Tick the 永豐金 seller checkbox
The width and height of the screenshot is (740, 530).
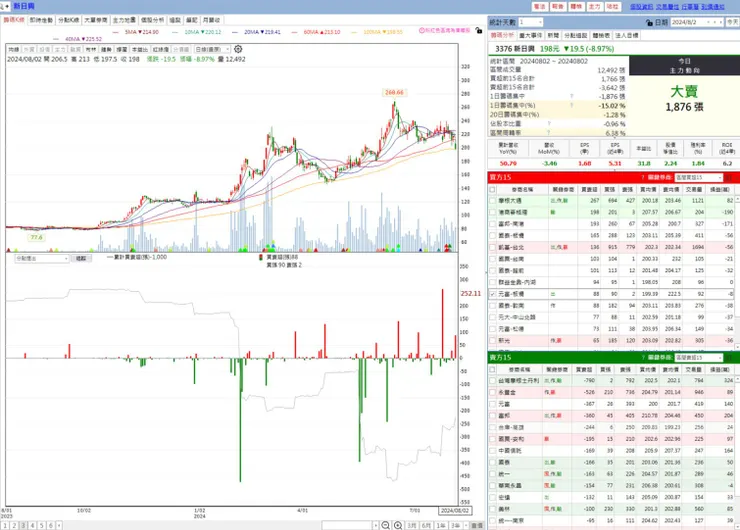(x=493, y=392)
